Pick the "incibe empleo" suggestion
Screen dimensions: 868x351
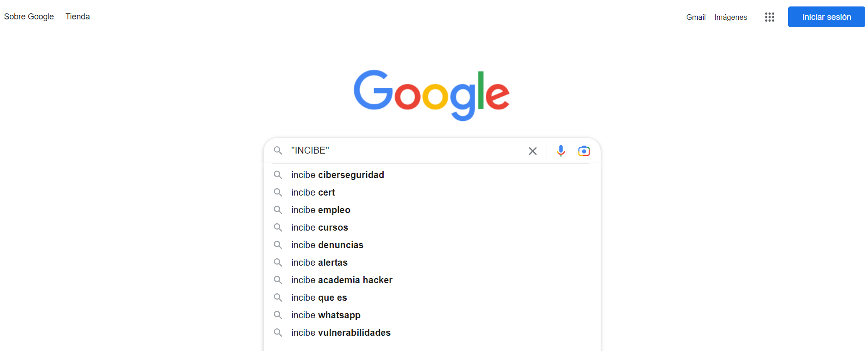[x=320, y=210]
